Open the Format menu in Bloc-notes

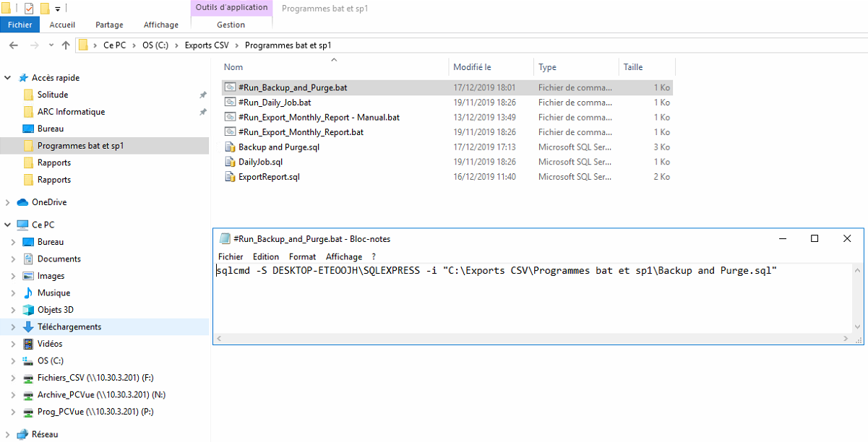coord(302,256)
